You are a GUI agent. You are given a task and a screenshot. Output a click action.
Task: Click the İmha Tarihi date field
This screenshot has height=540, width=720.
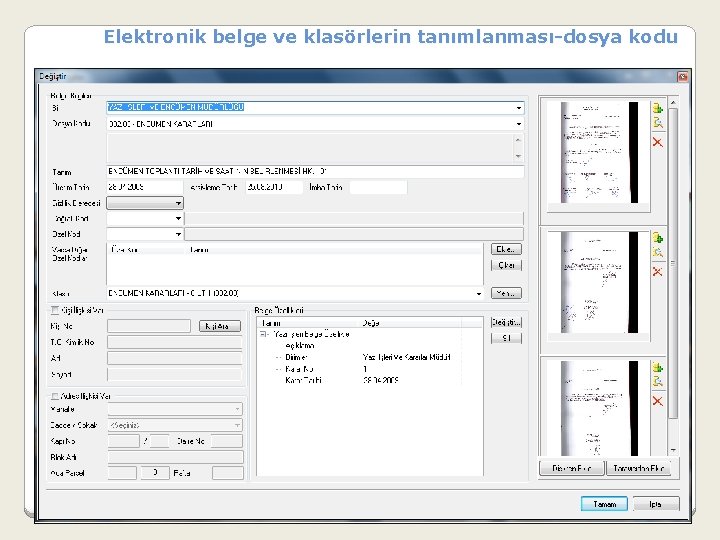coord(378,187)
